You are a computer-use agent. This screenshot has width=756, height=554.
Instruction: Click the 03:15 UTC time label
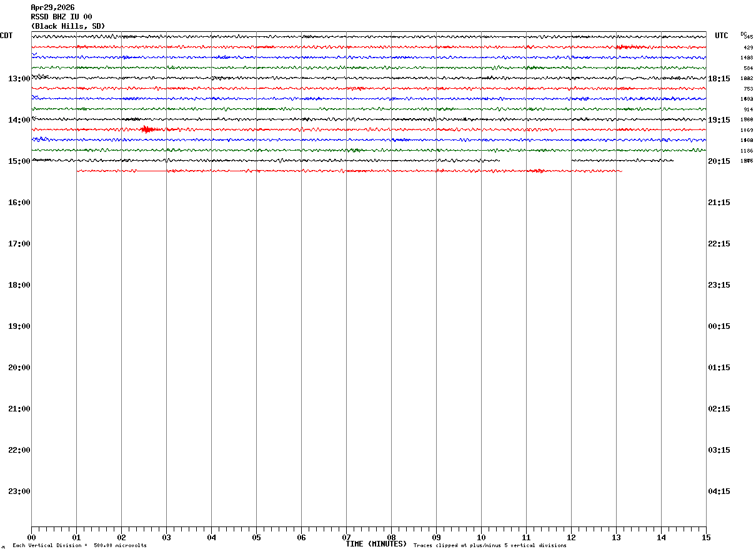719,450
